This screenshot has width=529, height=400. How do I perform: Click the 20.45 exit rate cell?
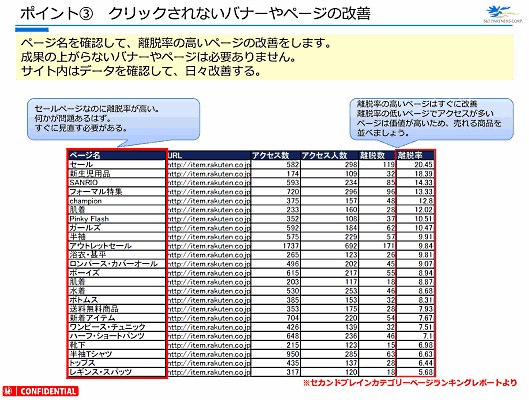coord(415,164)
